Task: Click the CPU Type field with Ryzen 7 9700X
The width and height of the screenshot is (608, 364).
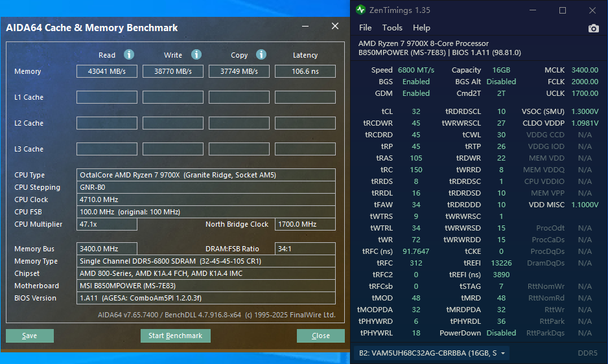Action: tap(206, 175)
